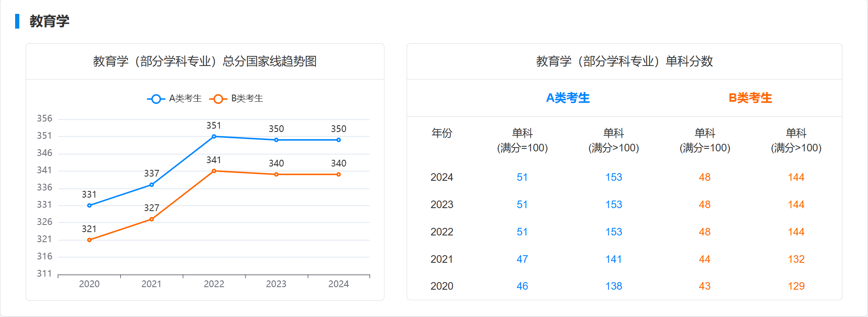The image size is (868, 317).
Task: Click the blue 2021 data point labeled 337
Action: [x=152, y=185]
